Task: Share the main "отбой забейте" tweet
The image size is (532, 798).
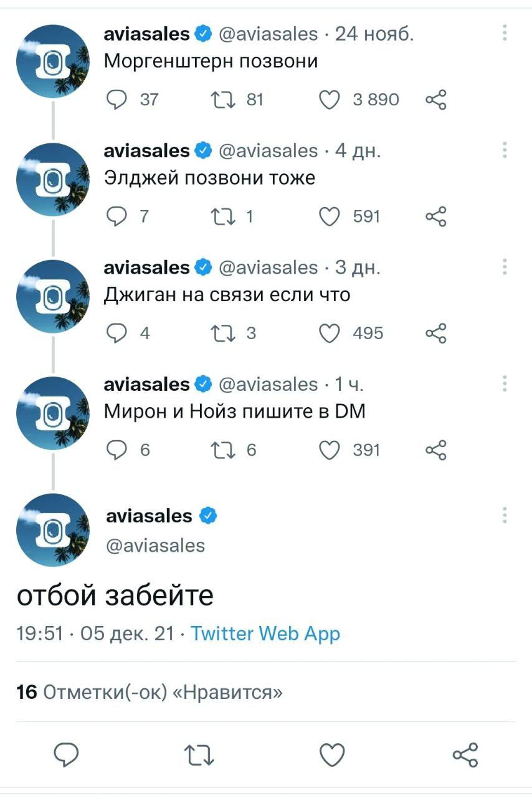Action: coord(465,755)
